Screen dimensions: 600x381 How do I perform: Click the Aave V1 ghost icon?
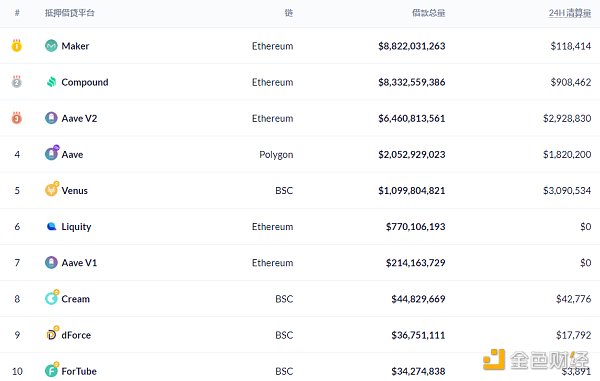point(51,262)
